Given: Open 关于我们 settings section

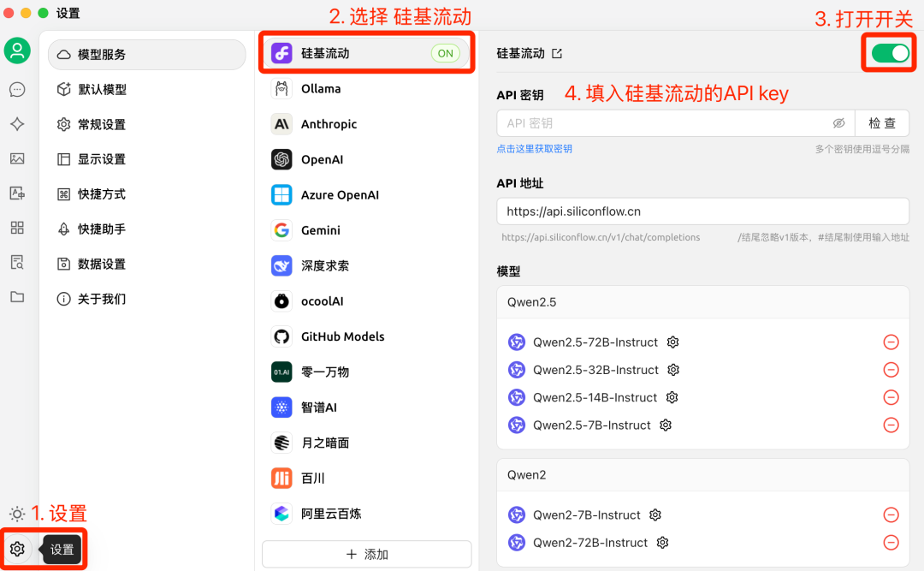Looking at the screenshot, I should click(x=147, y=299).
